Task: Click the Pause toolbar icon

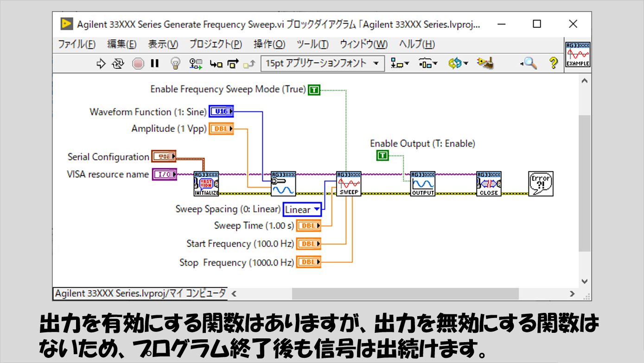Action: click(x=155, y=64)
